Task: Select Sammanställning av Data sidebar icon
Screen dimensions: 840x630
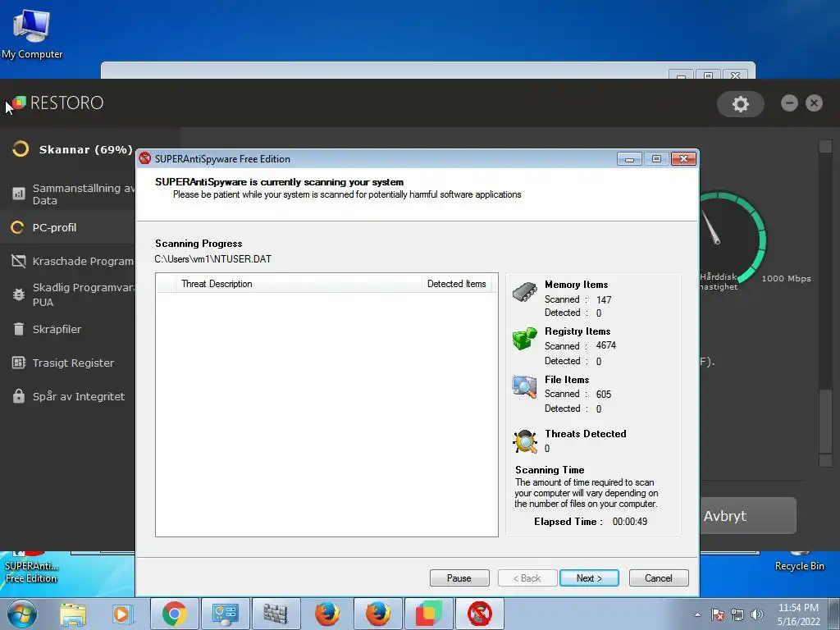Action: tap(19, 194)
